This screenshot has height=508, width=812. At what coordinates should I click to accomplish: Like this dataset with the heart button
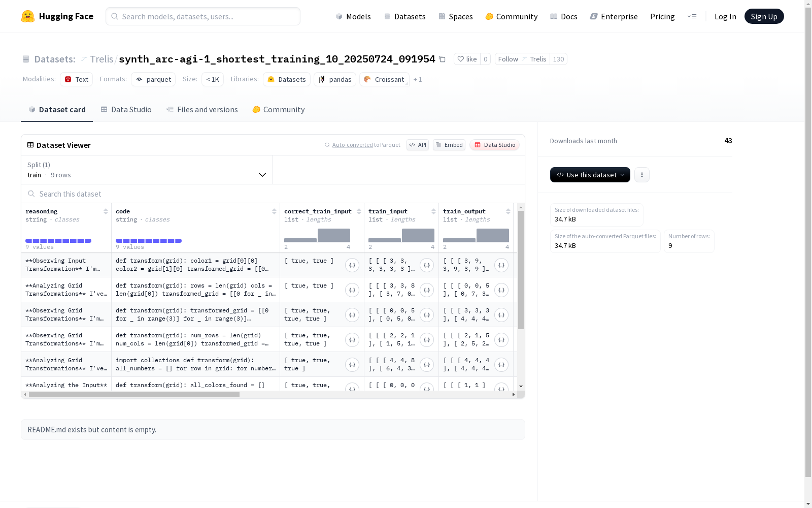467,59
